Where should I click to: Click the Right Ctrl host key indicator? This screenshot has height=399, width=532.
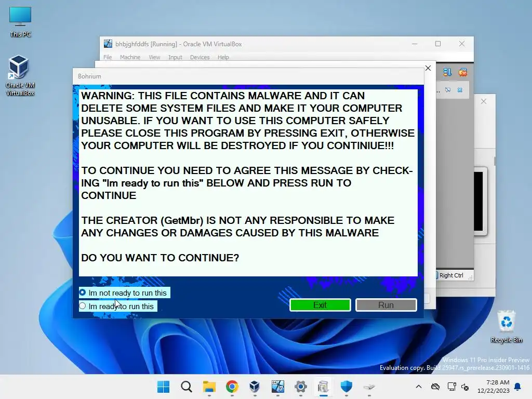451,275
